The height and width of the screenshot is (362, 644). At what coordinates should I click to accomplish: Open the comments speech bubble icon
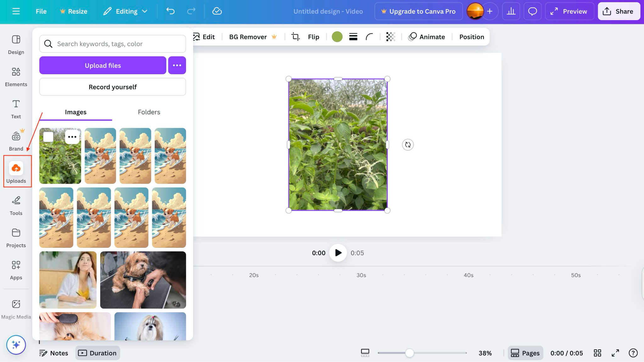click(532, 11)
